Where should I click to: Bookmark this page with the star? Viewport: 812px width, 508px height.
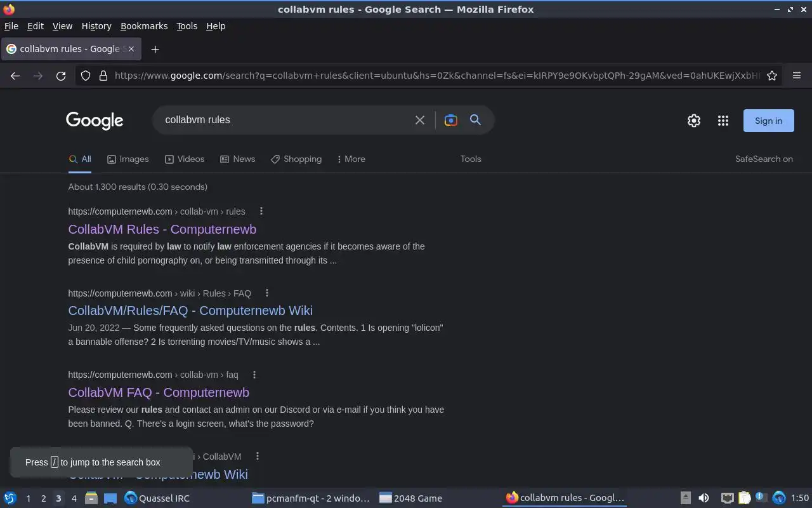[772, 76]
